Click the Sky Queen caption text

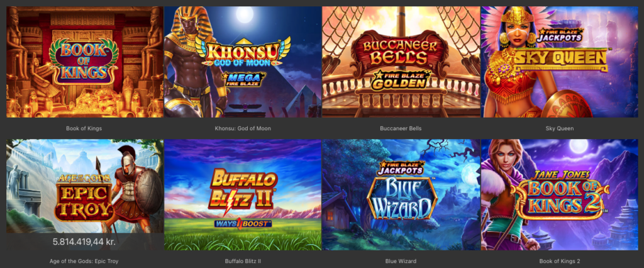tap(559, 128)
